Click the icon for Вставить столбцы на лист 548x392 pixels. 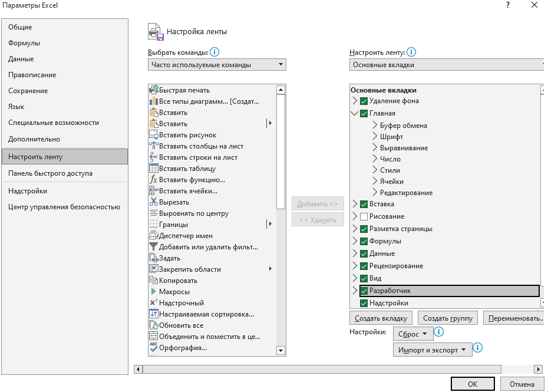[x=154, y=146]
